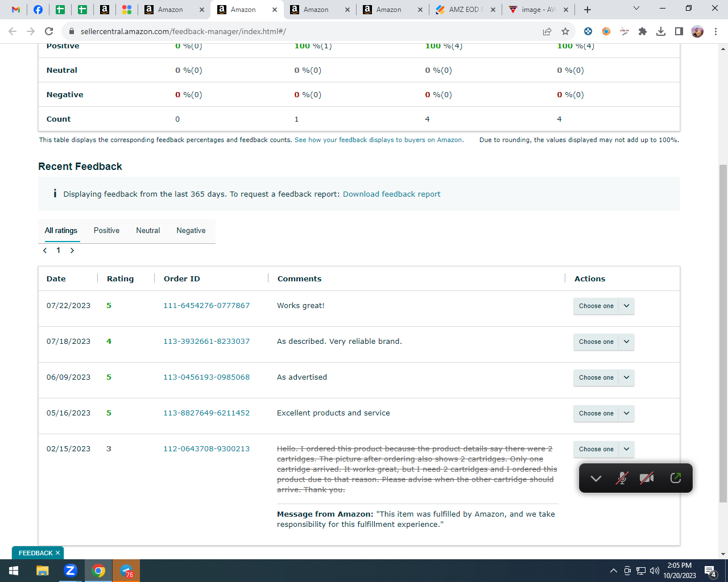Select the Positive ratings tab
This screenshot has width=728, height=582.
pyautogui.click(x=106, y=231)
